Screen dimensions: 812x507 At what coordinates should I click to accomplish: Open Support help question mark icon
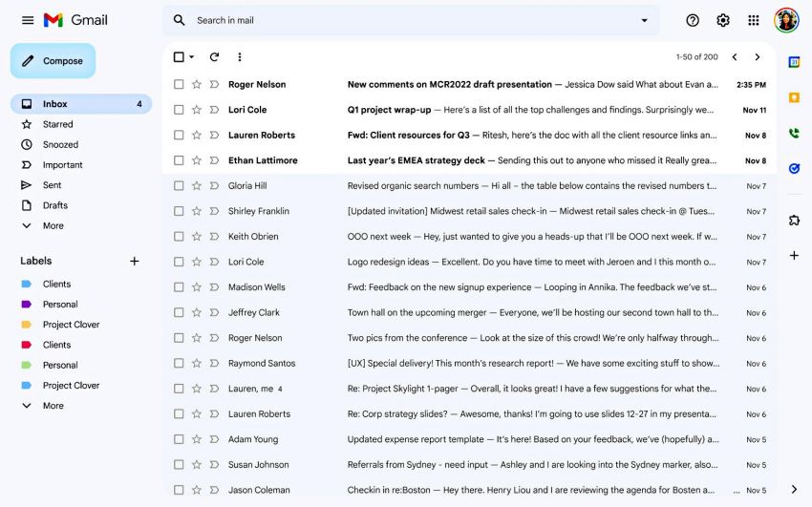(x=693, y=20)
